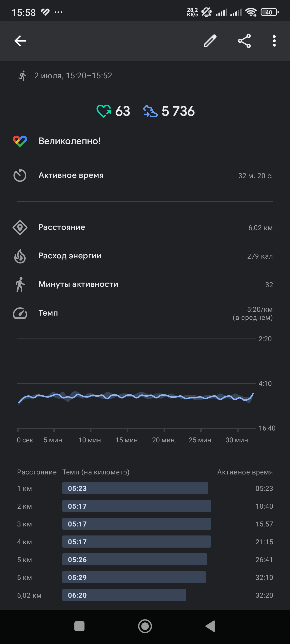Tap the 1 км pace bar 05:23
The width and height of the screenshot is (290, 644).
pyautogui.click(x=135, y=488)
